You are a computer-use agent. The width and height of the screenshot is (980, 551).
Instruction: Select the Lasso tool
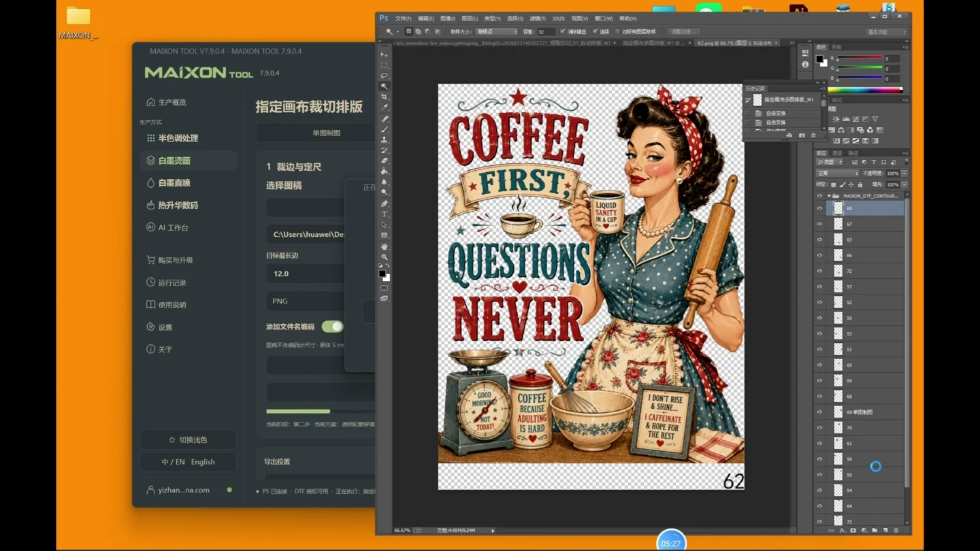click(x=385, y=76)
